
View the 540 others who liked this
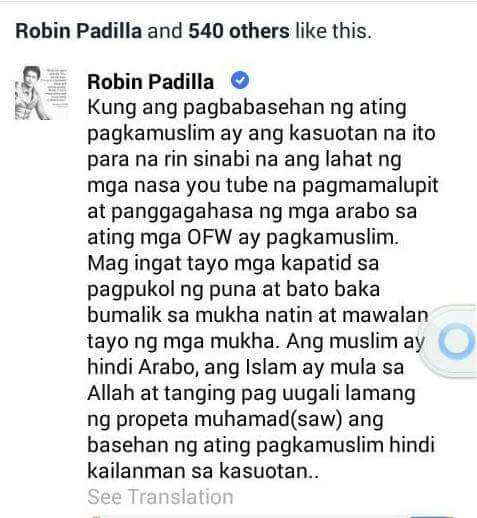pyautogui.click(x=239, y=31)
